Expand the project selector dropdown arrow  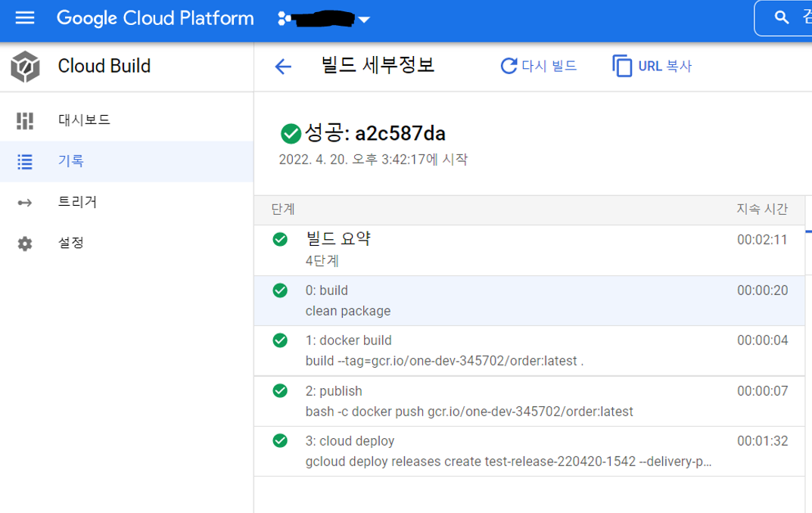(364, 20)
